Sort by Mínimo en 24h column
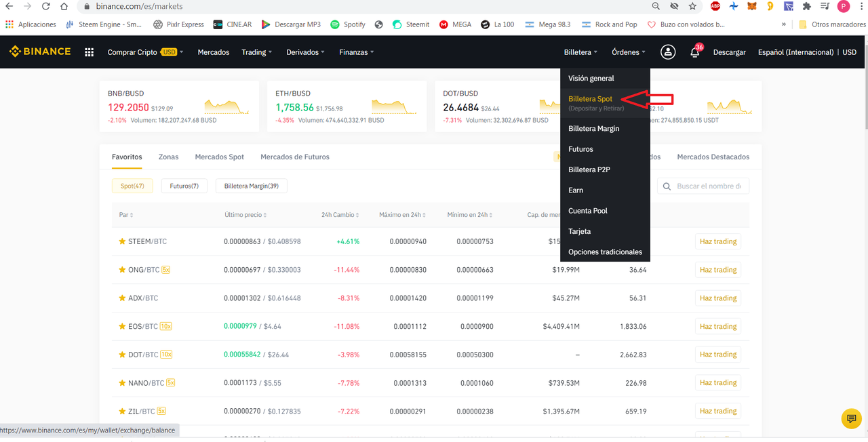 (x=470, y=215)
